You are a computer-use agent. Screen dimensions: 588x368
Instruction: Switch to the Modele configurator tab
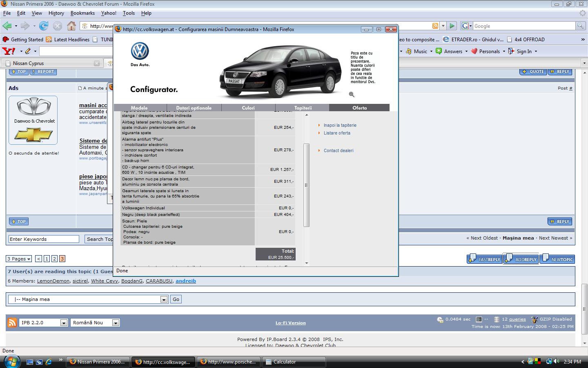[140, 108]
